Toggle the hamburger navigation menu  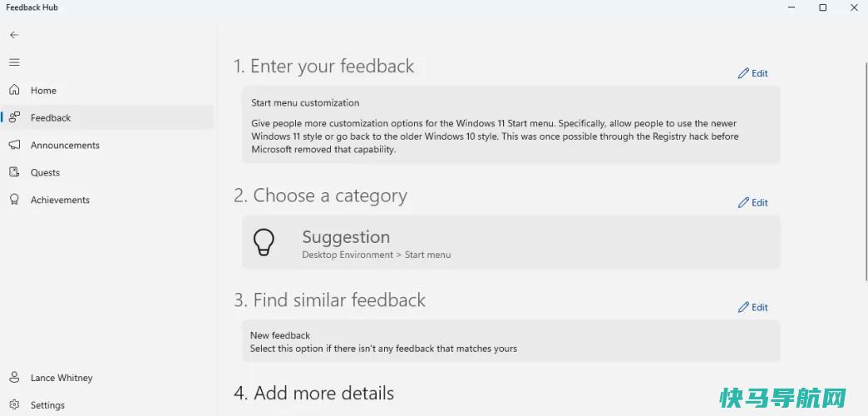[14, 62]
